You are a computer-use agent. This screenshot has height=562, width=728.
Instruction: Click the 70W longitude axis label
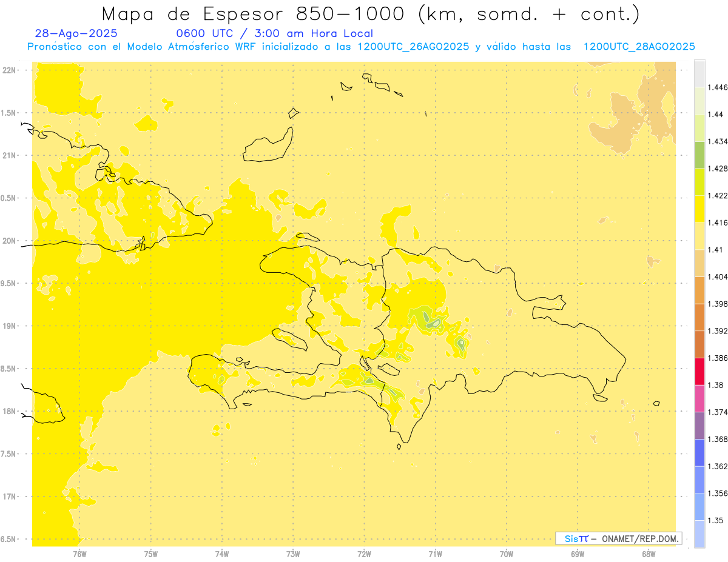(x=507, y=554)
